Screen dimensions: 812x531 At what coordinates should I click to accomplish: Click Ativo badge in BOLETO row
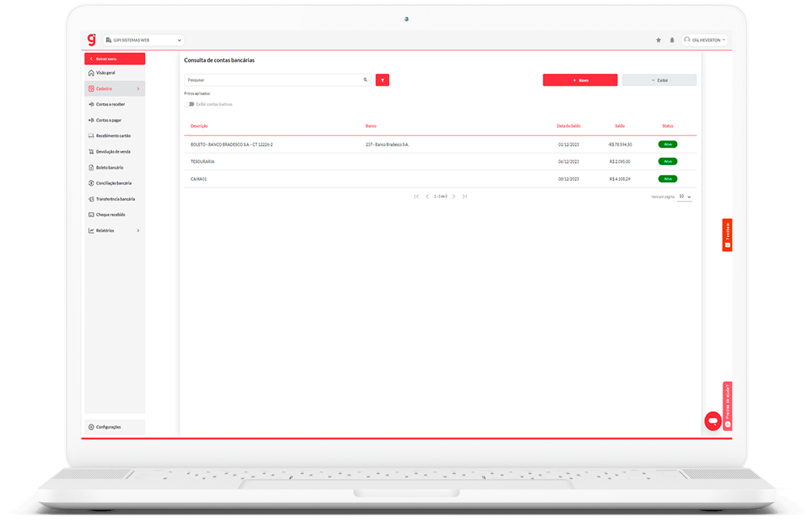[668, 144]
